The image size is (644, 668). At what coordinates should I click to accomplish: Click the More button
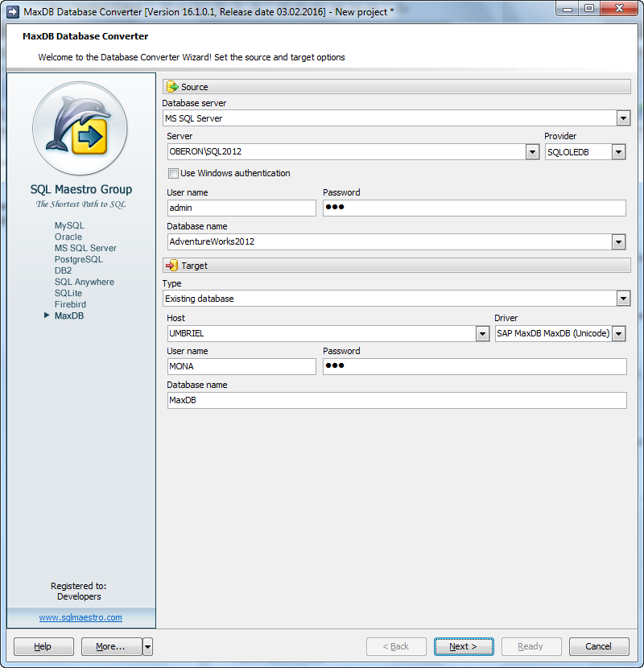coord(109,646)
